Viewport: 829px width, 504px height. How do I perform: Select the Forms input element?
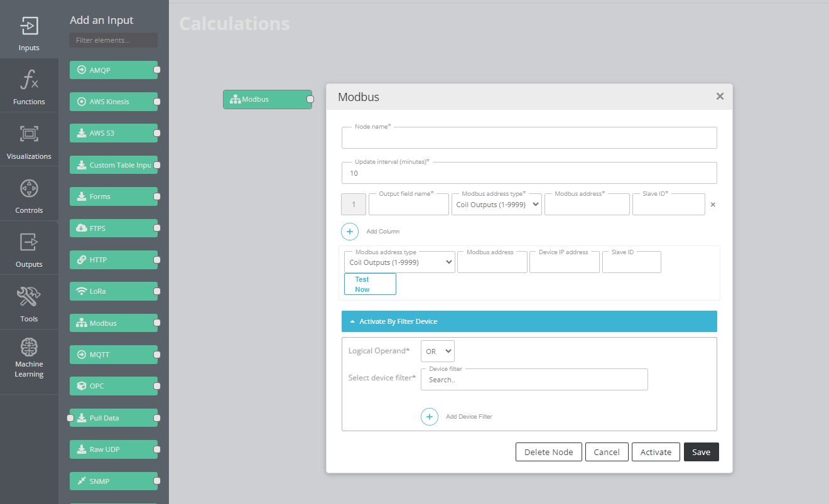[113, 196]
